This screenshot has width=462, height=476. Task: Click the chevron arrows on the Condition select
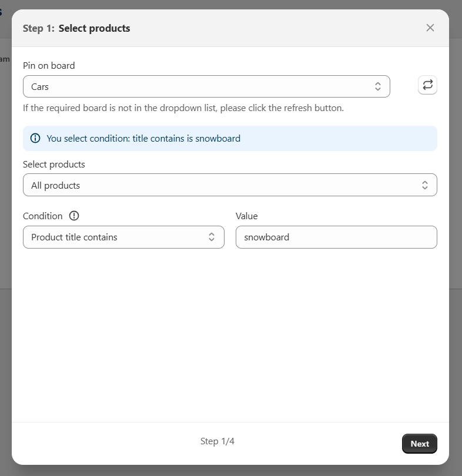[x=212, y=237]
